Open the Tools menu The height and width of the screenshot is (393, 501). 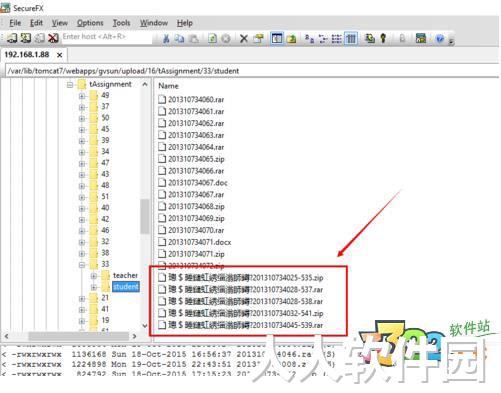121,23
